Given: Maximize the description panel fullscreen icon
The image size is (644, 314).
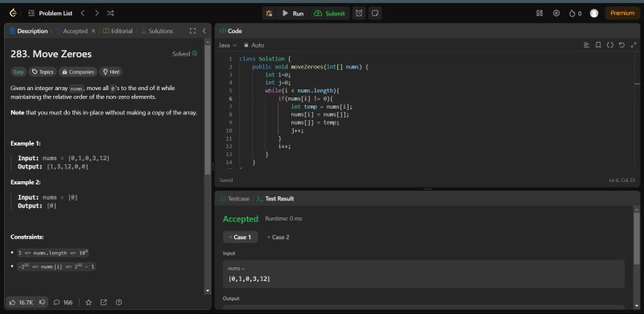Looking at the screenshot, I should pos(192,31).
